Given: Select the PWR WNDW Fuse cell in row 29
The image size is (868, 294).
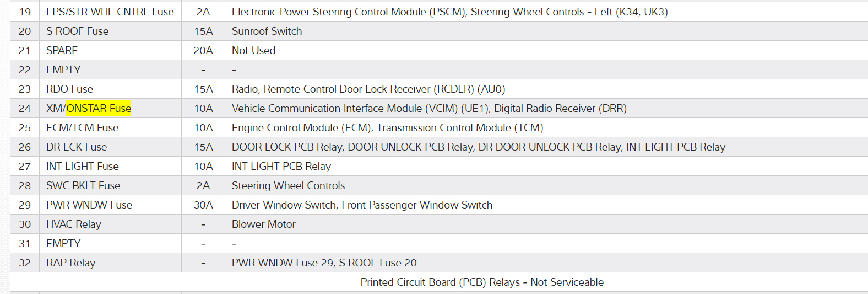Looking at the screenshot, I should 89,205.
